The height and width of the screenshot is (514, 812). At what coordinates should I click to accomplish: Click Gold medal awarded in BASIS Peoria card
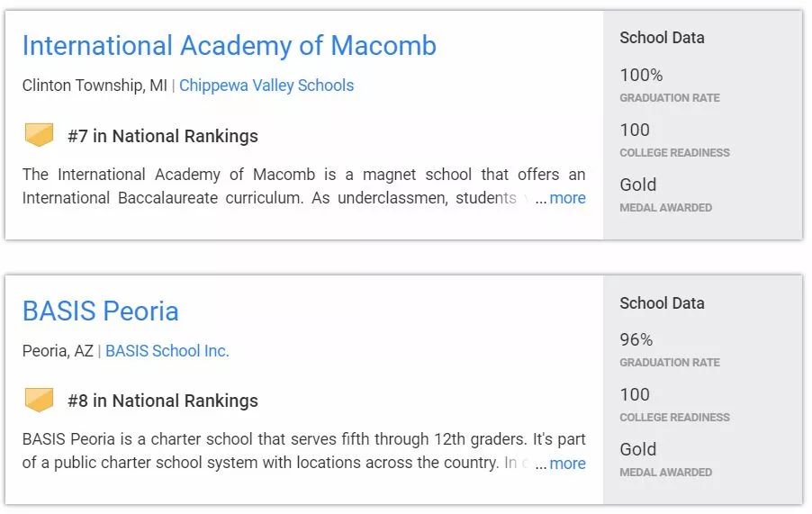click(x=638, y=449)
